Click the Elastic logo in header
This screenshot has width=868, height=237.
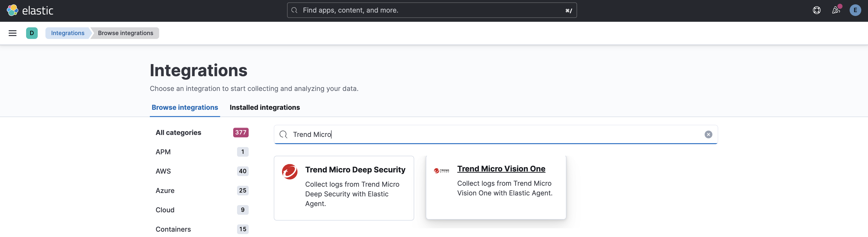[30, 10]
